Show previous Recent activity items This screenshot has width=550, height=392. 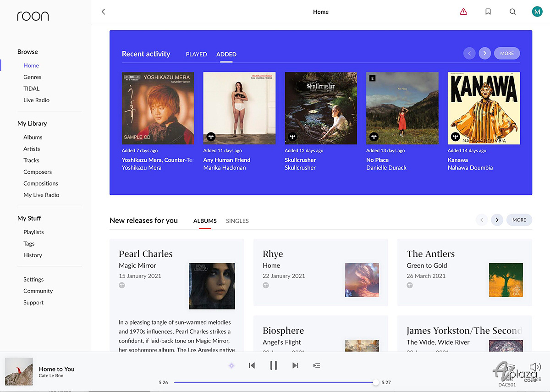pyautogui.click(x=469, y=53)
